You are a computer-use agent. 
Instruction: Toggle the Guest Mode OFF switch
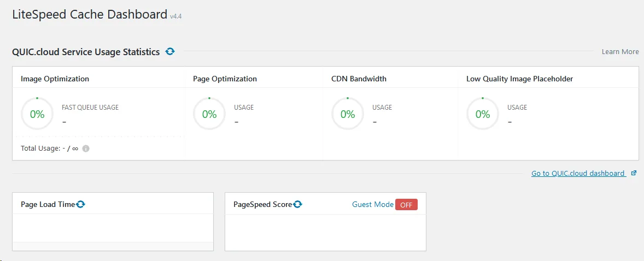pos(406,205)
